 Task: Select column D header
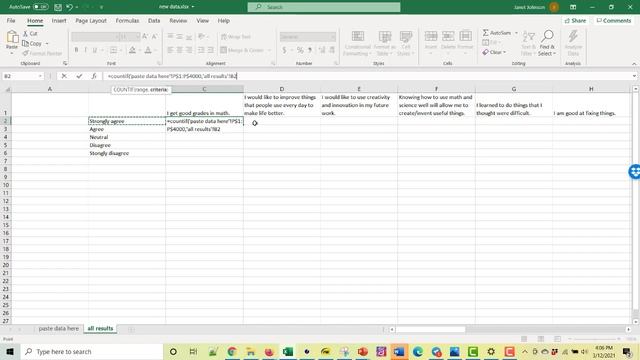click(x=282, y=89)
